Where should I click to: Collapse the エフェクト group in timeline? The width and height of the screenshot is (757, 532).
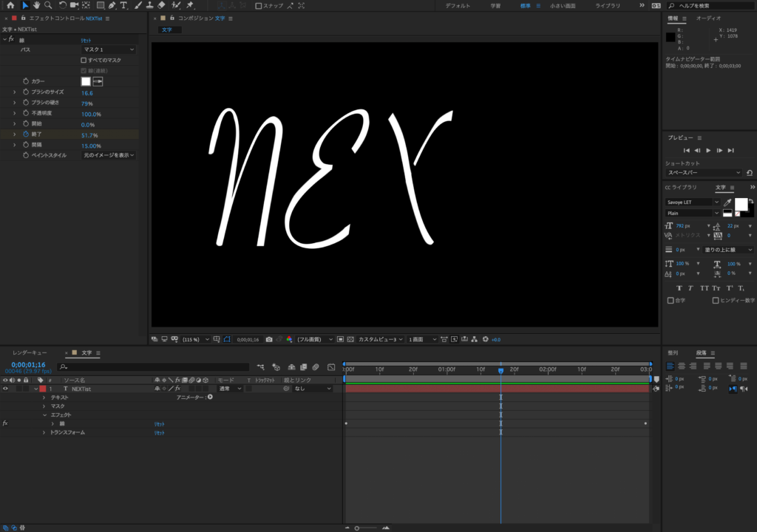tap(44, 415)
